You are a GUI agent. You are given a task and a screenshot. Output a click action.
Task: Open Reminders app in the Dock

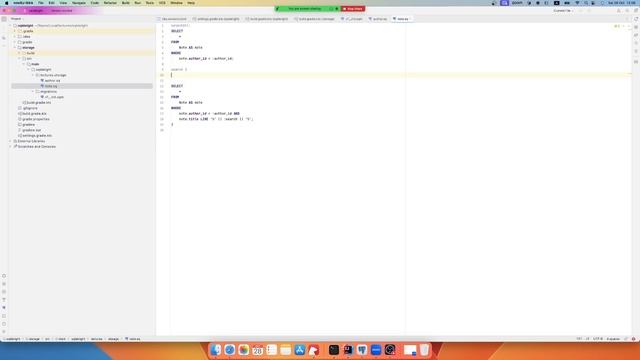click(271, 350)
